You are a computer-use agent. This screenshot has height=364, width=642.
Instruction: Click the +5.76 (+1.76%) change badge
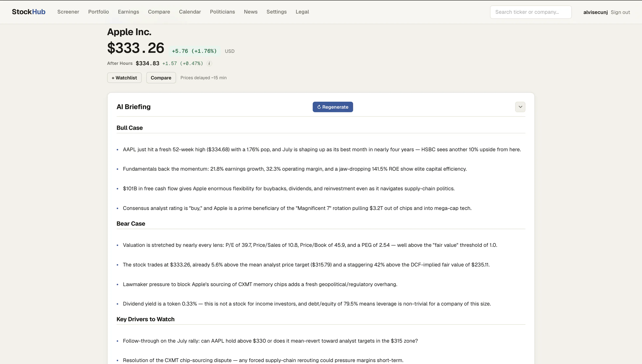point(194,51)
